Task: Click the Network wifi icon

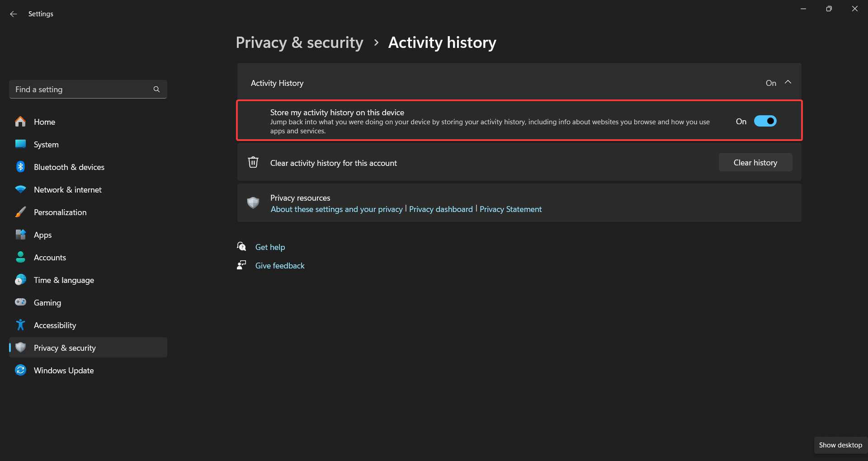Action: [x=20, y=189]
